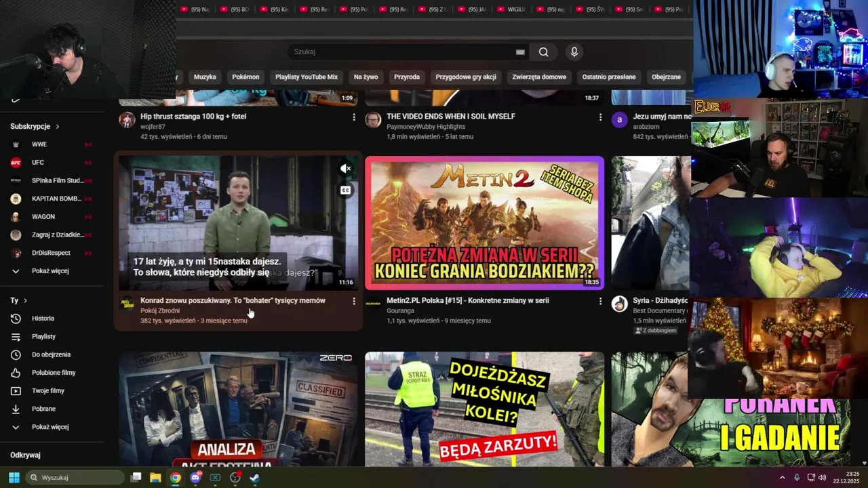Screen dimensions: 868x488
Task: Select the Pokémon filter chip
Action: [245, 77]
